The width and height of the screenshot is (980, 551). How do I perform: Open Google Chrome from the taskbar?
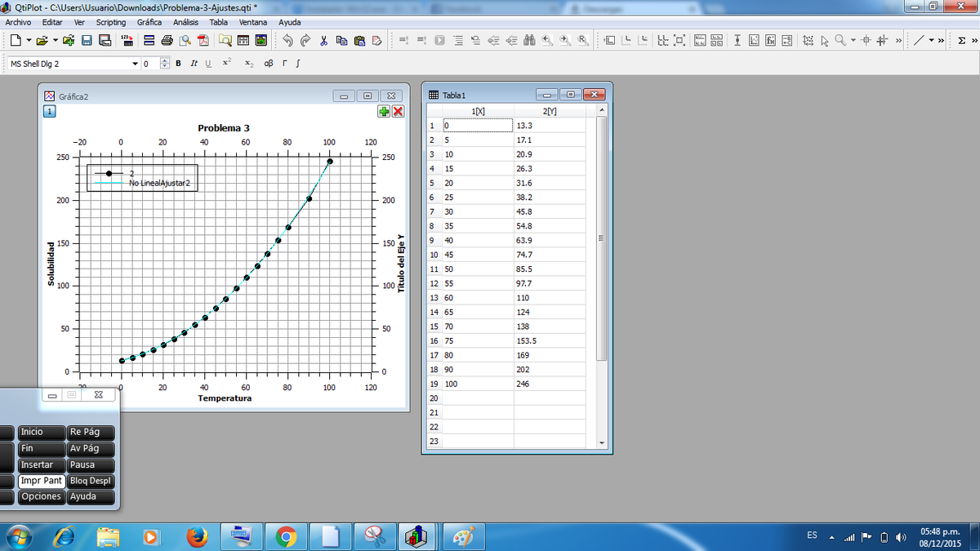[x=286, y=537]
